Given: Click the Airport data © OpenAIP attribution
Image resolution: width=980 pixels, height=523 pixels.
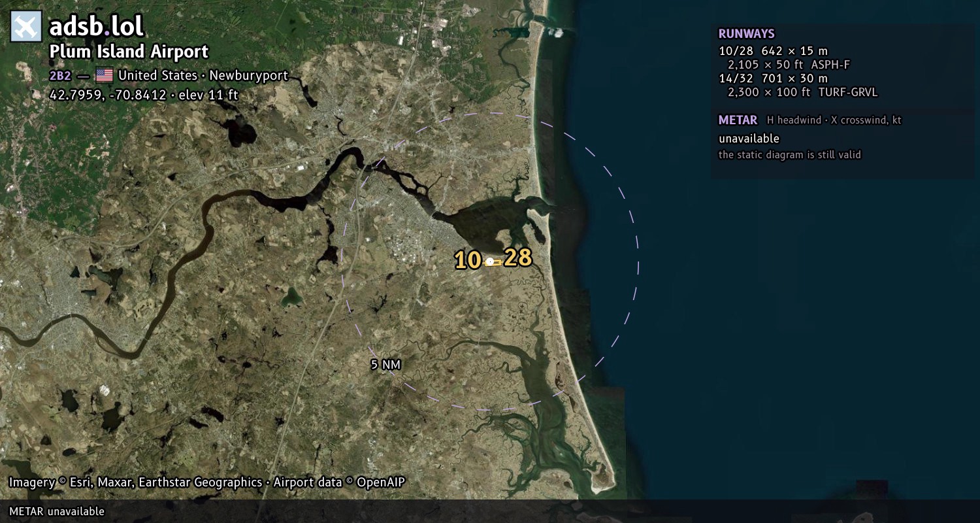Looking at the screenshot, I should pos(339,482).
